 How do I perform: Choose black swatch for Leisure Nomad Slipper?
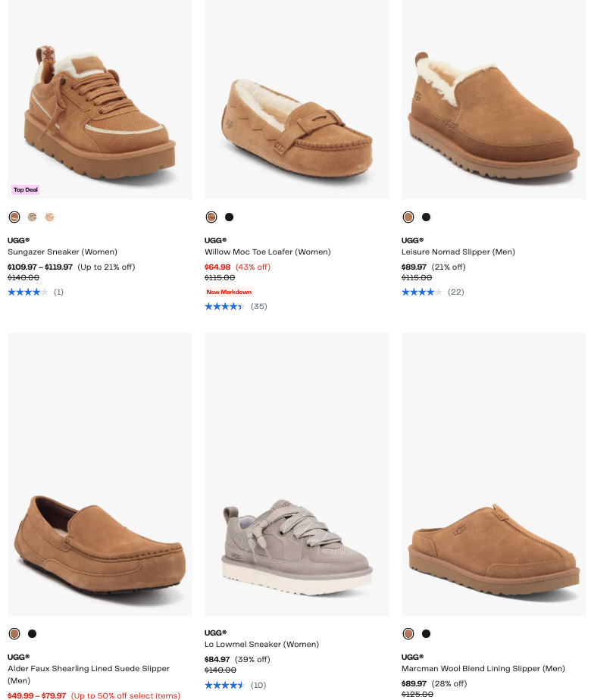[x=427, y=217]
